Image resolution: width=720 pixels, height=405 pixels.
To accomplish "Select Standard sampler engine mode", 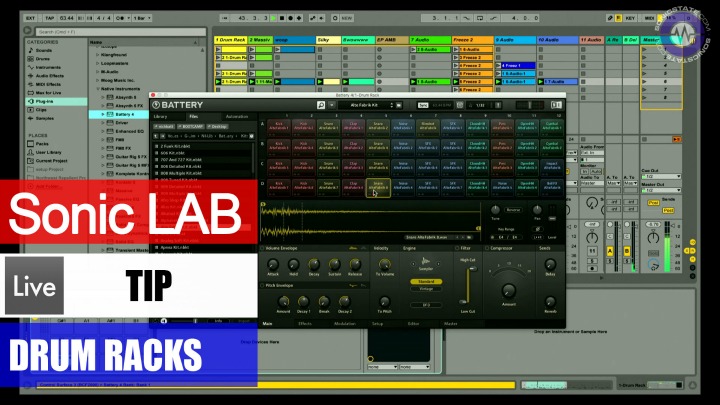I will tap(426, 281).
